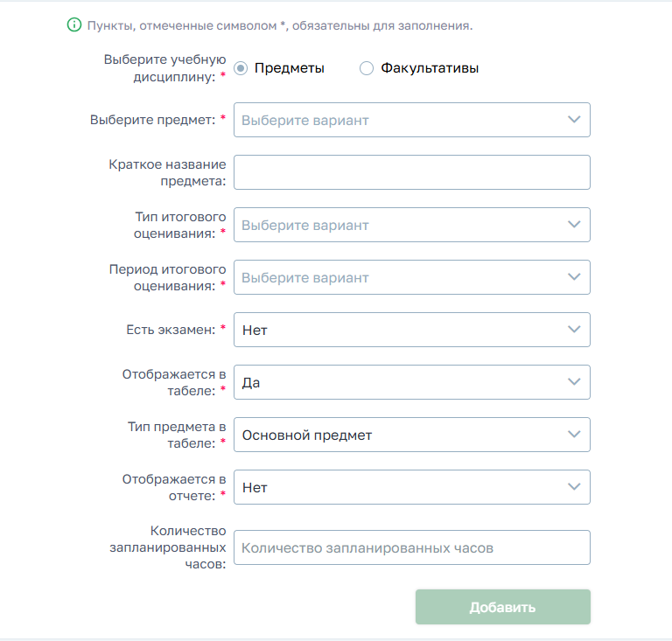Click the chevron arrow in Выберите предмет field
Screen dimensions: 672x641
tap(574, 120)
